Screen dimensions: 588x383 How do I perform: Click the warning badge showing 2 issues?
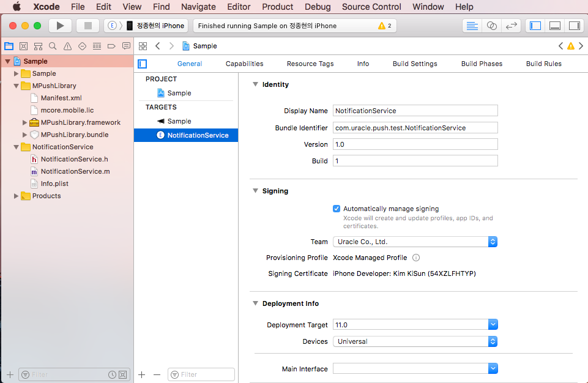click(x=385, y=26)
